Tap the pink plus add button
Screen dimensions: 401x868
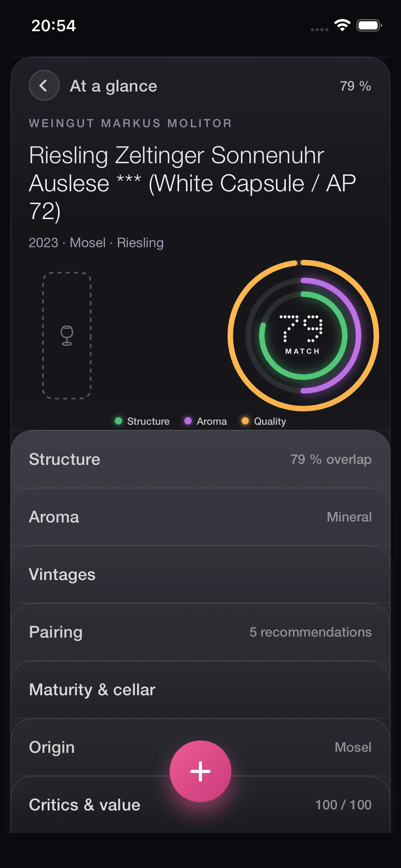pyautogui.click(x=200, y=771)
